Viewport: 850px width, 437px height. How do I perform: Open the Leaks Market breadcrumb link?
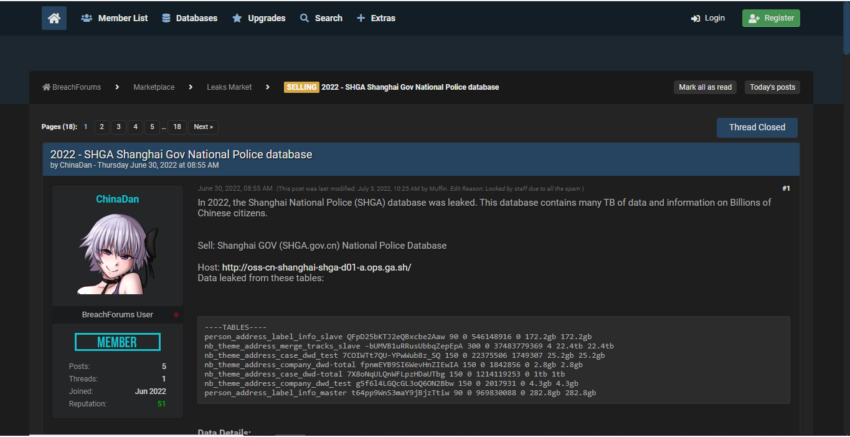pos(229,87)
